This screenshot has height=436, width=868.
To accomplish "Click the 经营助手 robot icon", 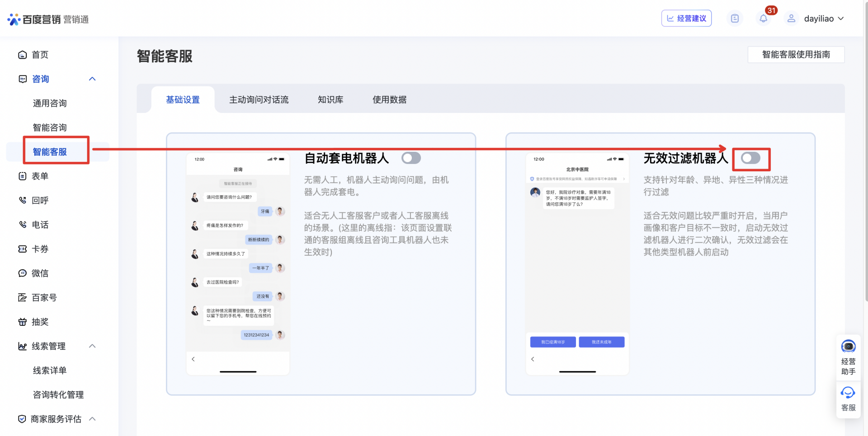I will click(x=848, y=347).
